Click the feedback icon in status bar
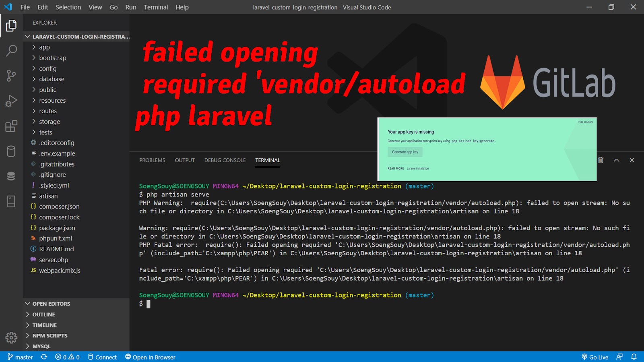Screen dimensions: 644x362 619,357
